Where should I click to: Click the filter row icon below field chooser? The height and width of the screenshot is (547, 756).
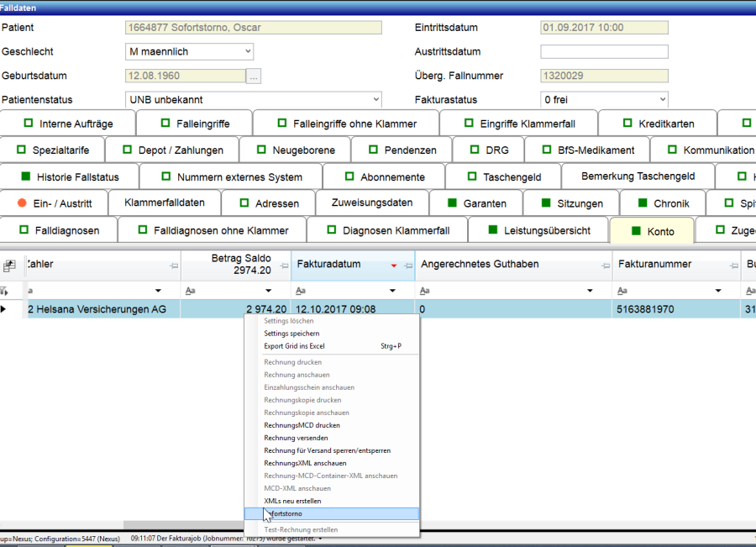coord(5,291)
